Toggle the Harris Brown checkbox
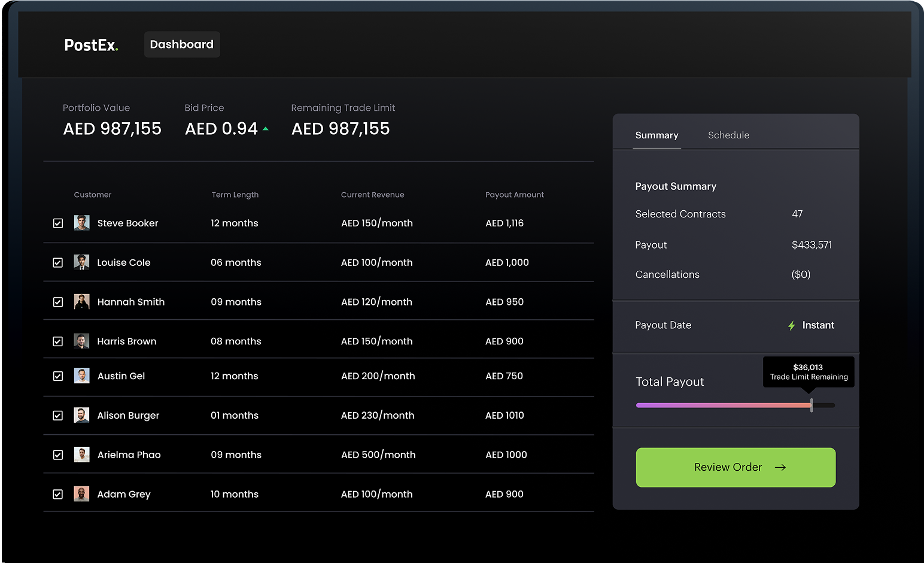The image size is (924, 563). point(58,341)
